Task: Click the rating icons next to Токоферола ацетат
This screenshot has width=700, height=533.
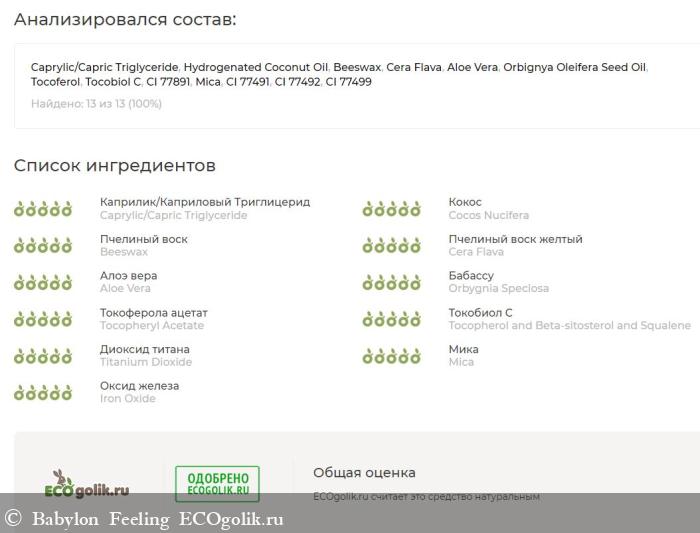Action: [x=43, y=320]
